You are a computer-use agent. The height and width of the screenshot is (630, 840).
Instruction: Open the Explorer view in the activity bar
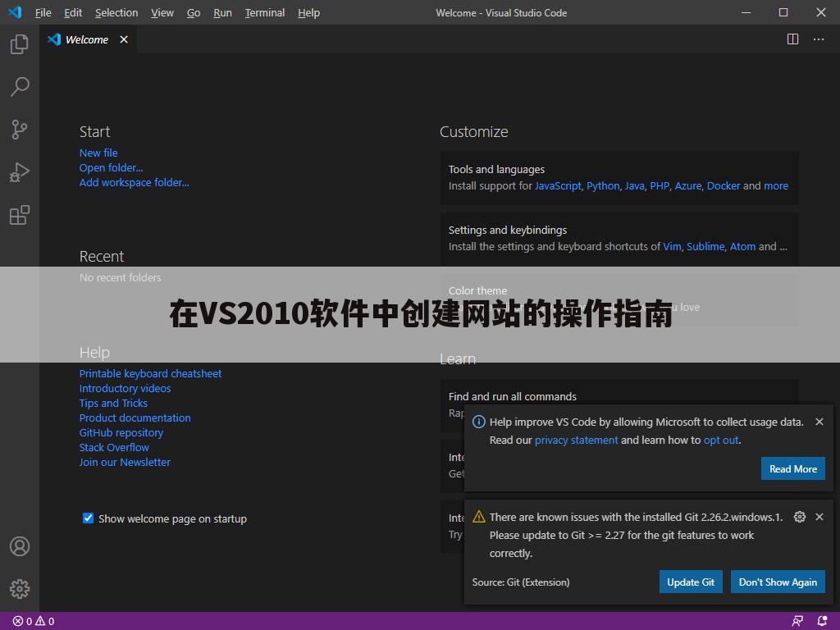tap(18, 43)
